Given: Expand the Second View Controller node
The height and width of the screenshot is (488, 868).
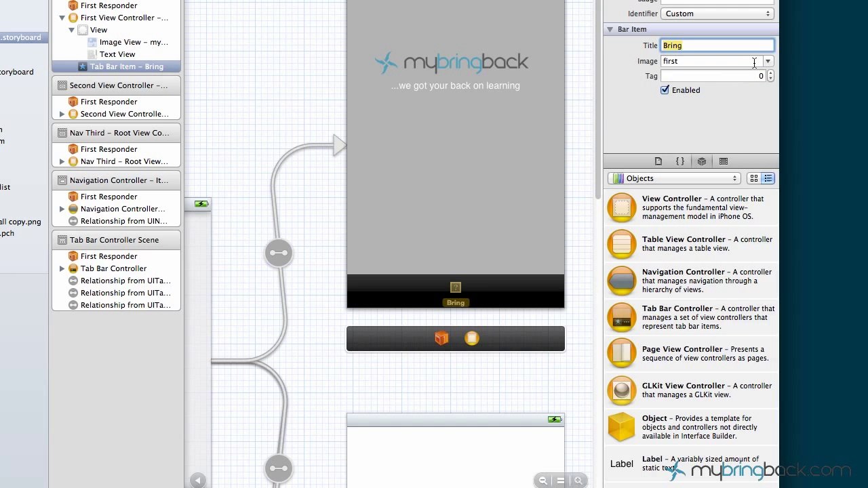Looking at the screenshot, I should tap(62, 114).
